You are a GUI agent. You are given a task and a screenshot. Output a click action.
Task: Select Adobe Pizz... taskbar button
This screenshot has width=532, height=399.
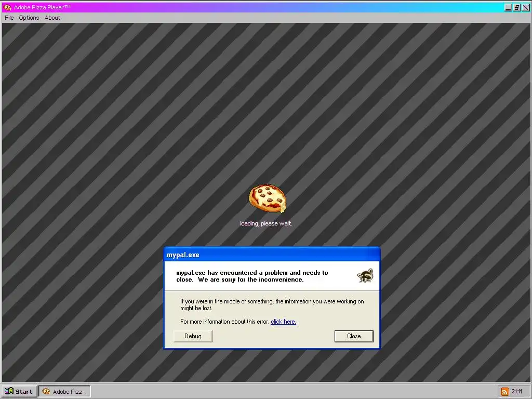point(64,392)
